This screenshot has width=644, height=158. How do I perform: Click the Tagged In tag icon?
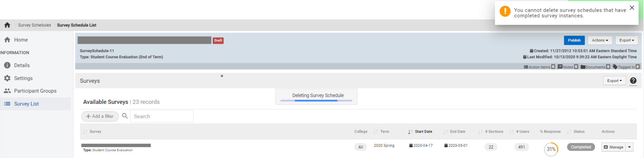[x=615, y=67]
